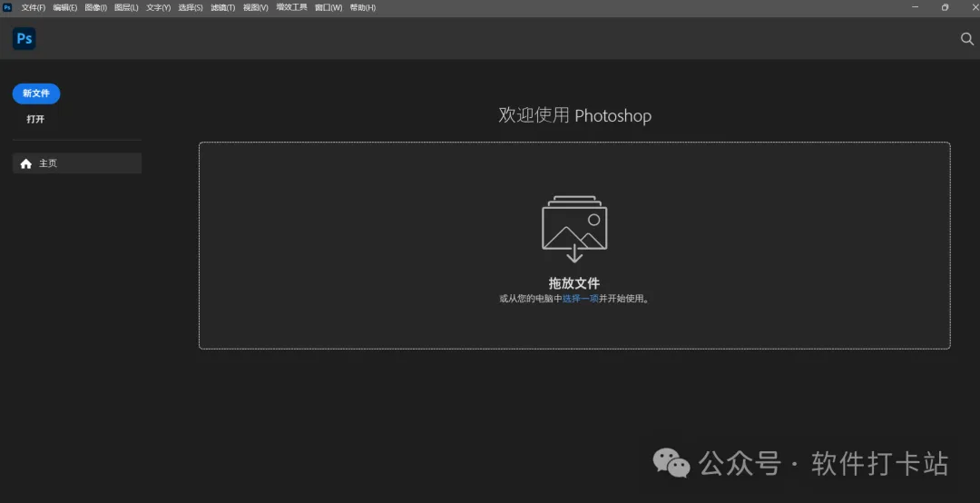Open the search magnifier icon

click(x=967, y=39)
